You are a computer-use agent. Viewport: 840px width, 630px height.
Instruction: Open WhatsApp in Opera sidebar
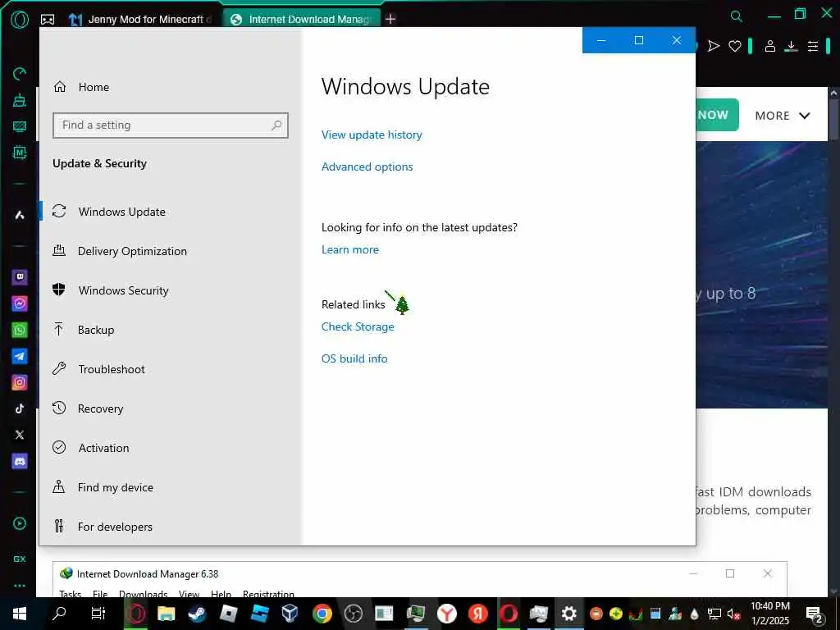pos(20,330)
